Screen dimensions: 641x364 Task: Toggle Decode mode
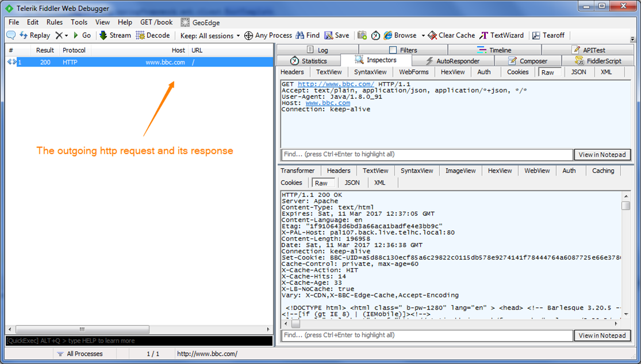(x=153, y=36)
